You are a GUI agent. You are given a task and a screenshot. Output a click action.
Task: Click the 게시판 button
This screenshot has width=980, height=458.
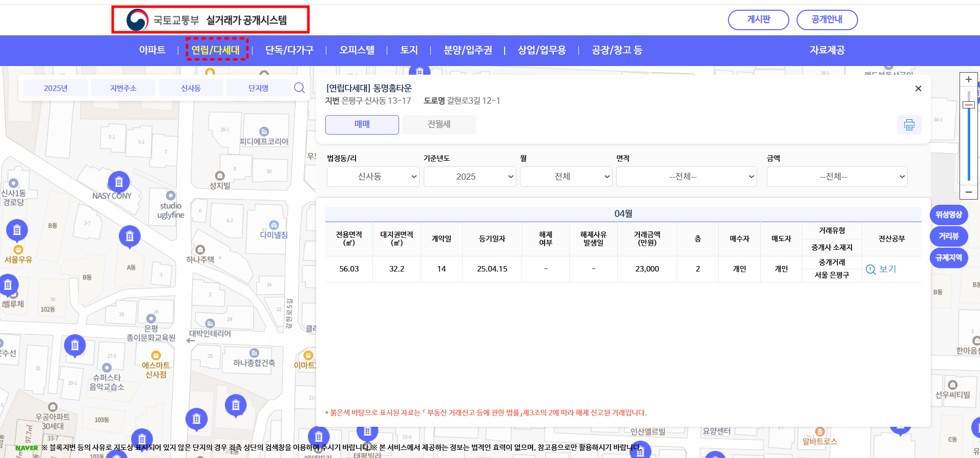(x=759, y=20)
